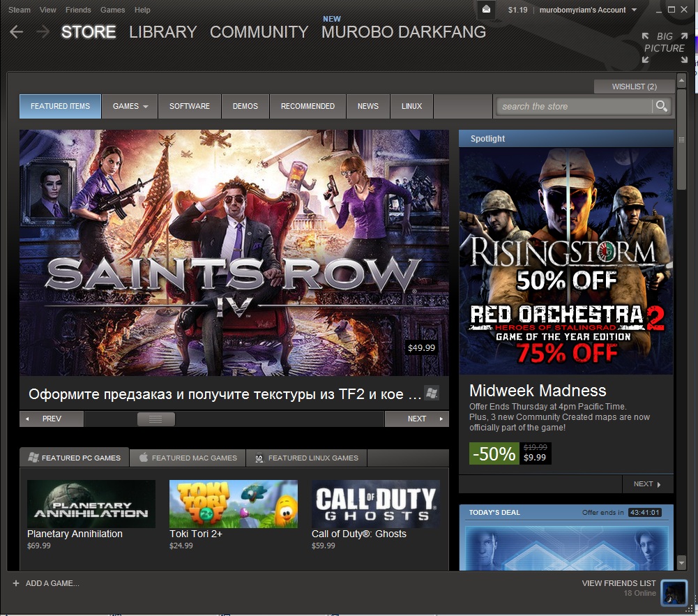The width and height of the screenshot is (698, 616).
Task: Open the Friends menu
Action: click(x=78, y=10)
